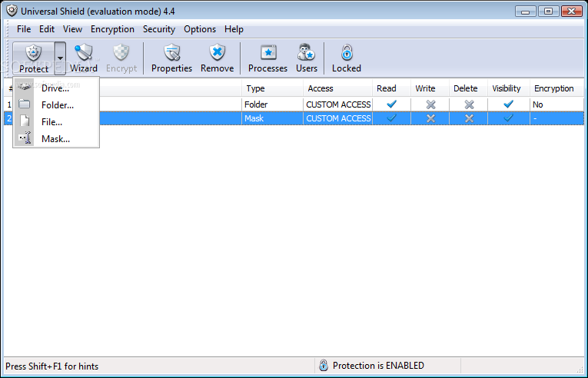Screen dimensions: 588x378
Task: Open the Users tool
Action: pyautogui.click(x=307, y=58)
